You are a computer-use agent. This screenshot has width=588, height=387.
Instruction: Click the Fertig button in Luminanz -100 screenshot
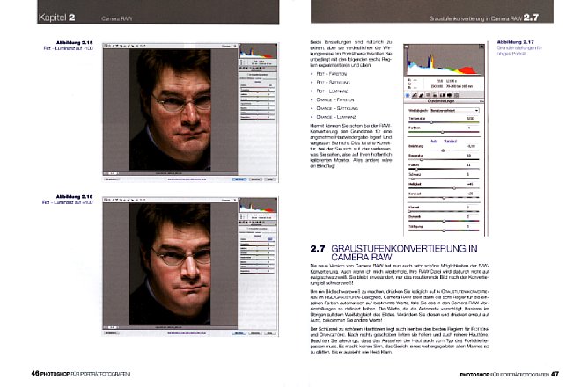270,179
